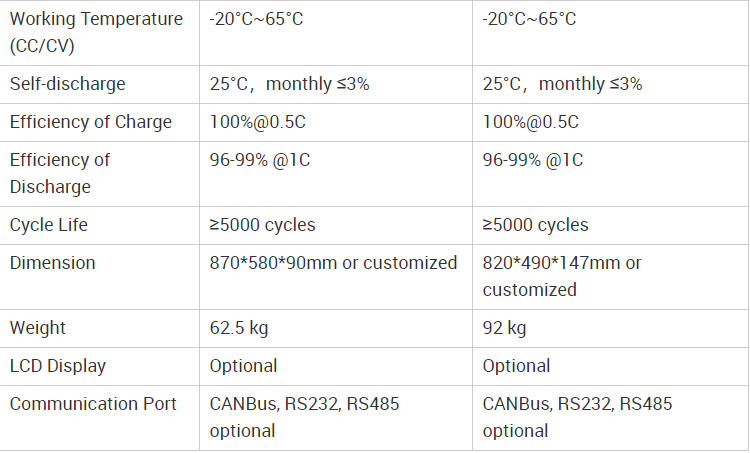
Task: Click the Communication Port label
Action: point(93,404)
